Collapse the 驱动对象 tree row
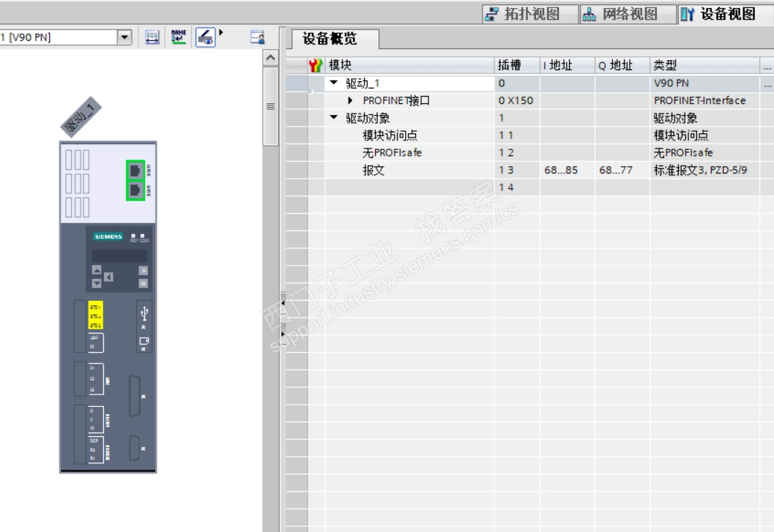The image size is (774, 532). [334, 118]
